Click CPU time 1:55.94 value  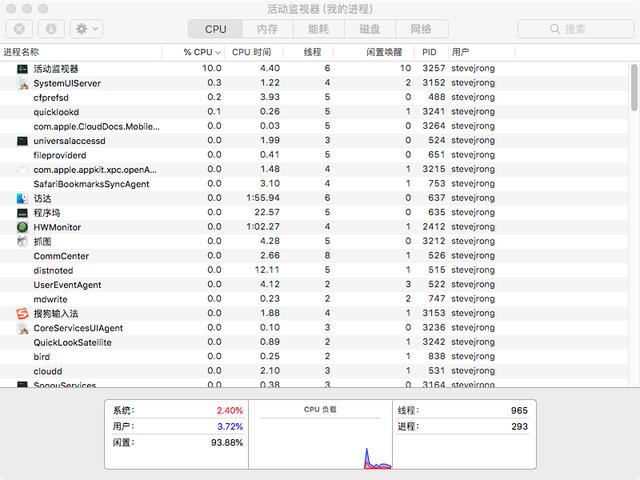[263, 198]
